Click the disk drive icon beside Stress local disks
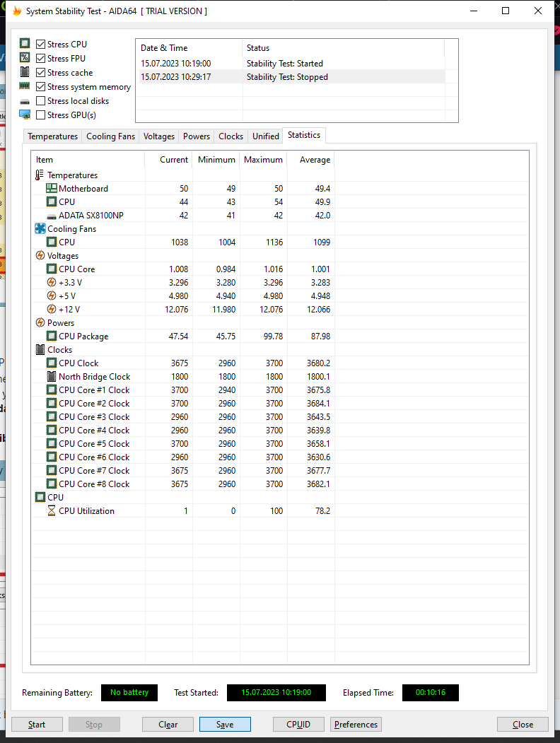Viewport: 560px width, 743px height. [25, 101]
